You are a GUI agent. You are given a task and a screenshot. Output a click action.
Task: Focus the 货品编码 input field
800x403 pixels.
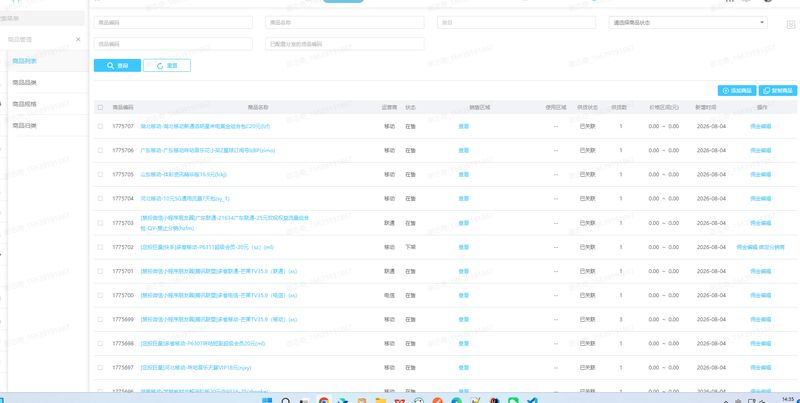tap(173, 44)
